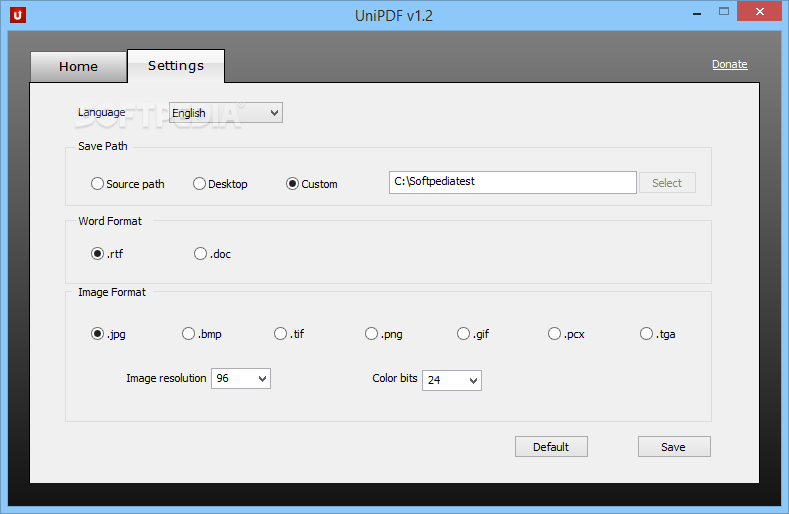Maximize the UniPDF window
Image resolution: width=789 pixels, height=514 pixels.
point(724,12)
